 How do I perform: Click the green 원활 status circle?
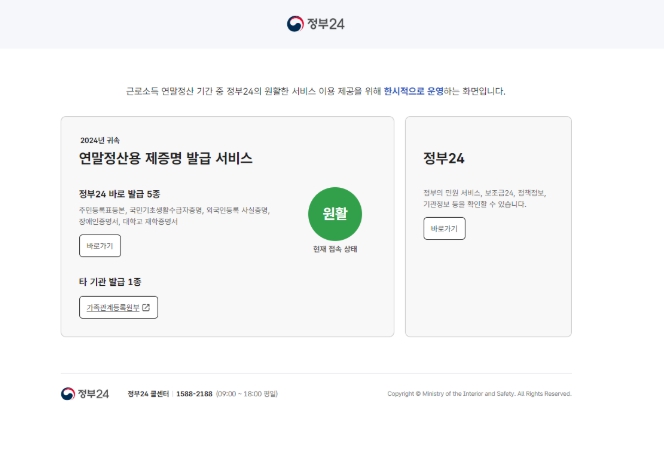335,214
